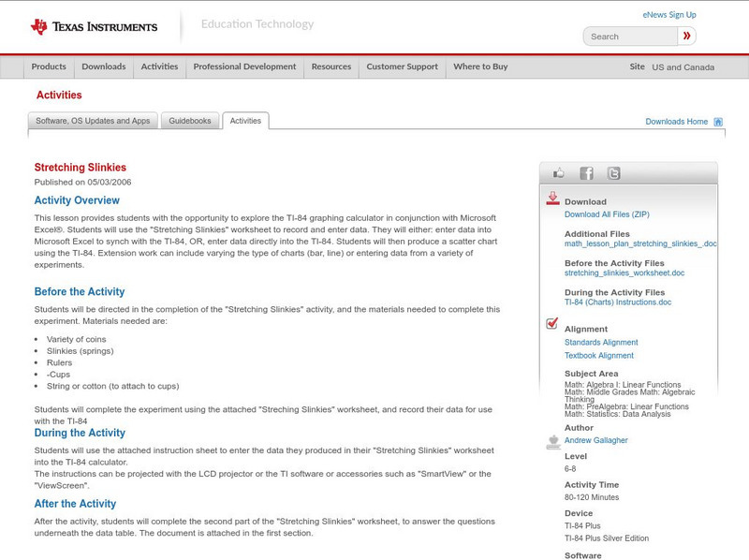Share the activity on Facebook
Viewport: 749px width, 560px height.
(x=587, y=173)
